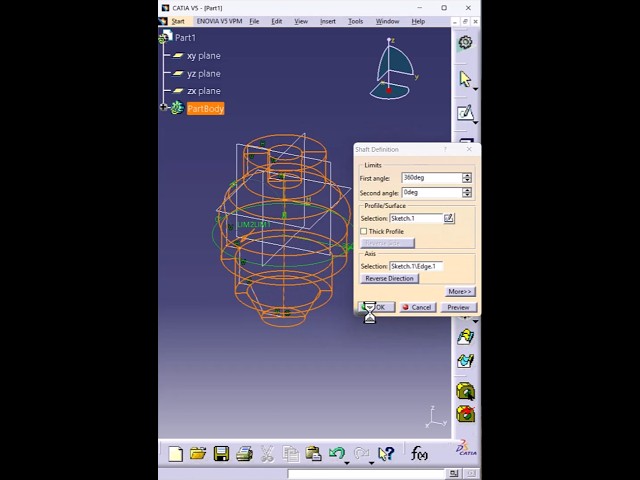
Task: Close the Shaft Definition dialog
Action: pyautogui.click(x=469, y=149)
